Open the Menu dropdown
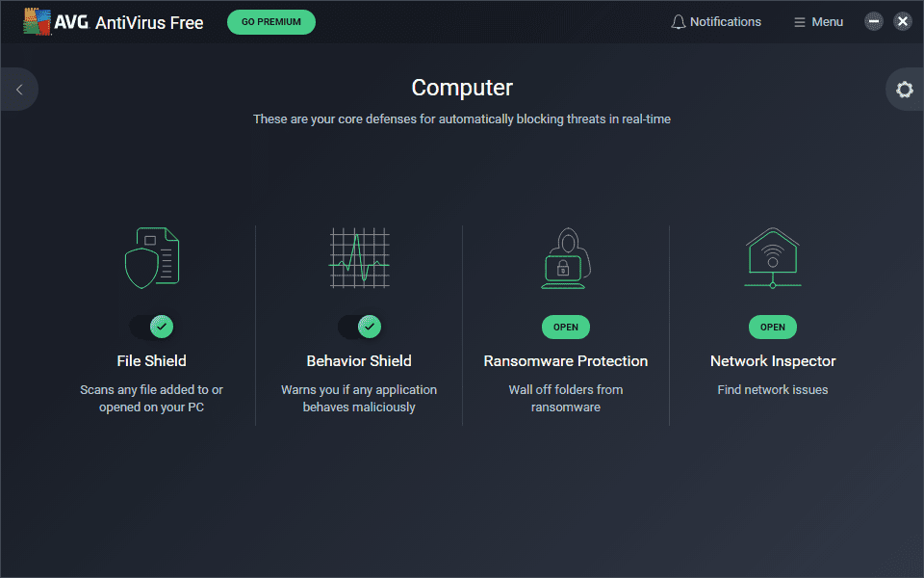 (818, 22)
